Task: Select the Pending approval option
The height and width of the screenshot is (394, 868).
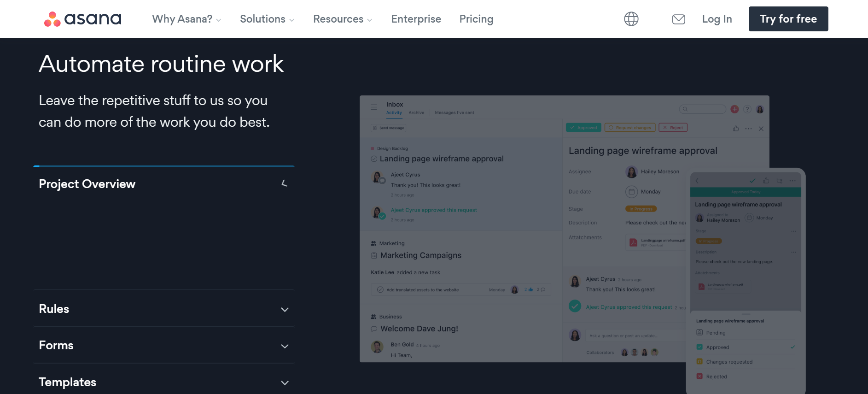Action: click(746, 333)
